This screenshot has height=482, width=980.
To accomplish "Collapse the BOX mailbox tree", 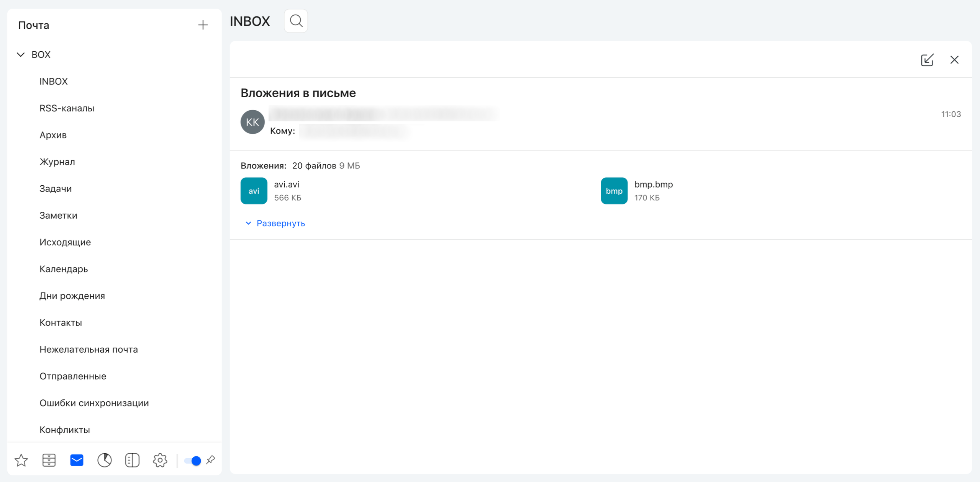I will pos(21,55).
